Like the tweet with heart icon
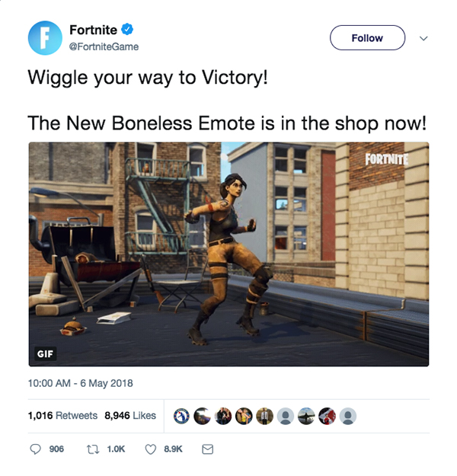 click(150, 449)
